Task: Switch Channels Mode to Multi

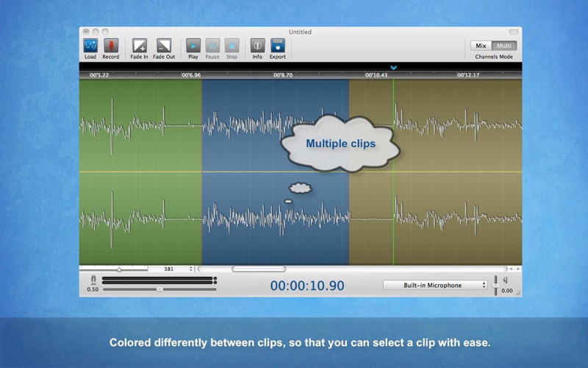Action: coord(504,46)
